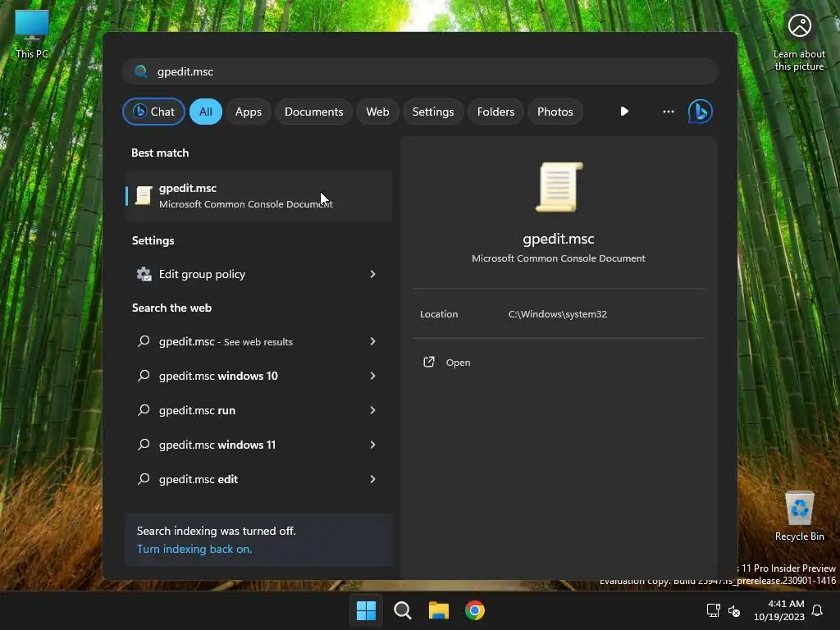Show more filters with the play arrow
Viewport: 840px width, 630px height.
tap(624, 112)
